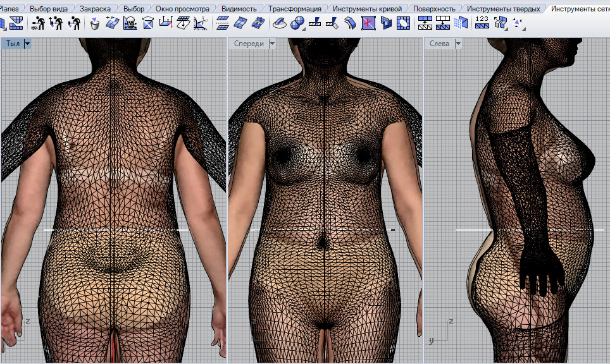Viewport: 610px width, 364px height.
Task: Click the 123 polygon count icon
Action: [482, 23]
